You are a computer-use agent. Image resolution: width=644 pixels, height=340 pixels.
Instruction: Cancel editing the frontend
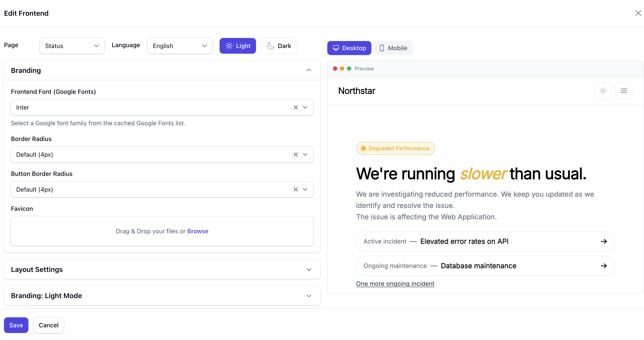click(48, 325)
